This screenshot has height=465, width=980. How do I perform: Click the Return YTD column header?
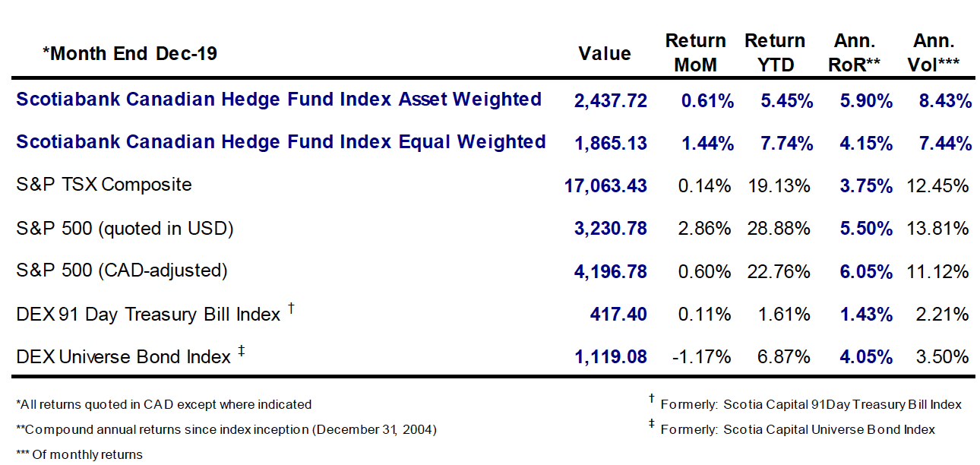(x=774, y=52)
